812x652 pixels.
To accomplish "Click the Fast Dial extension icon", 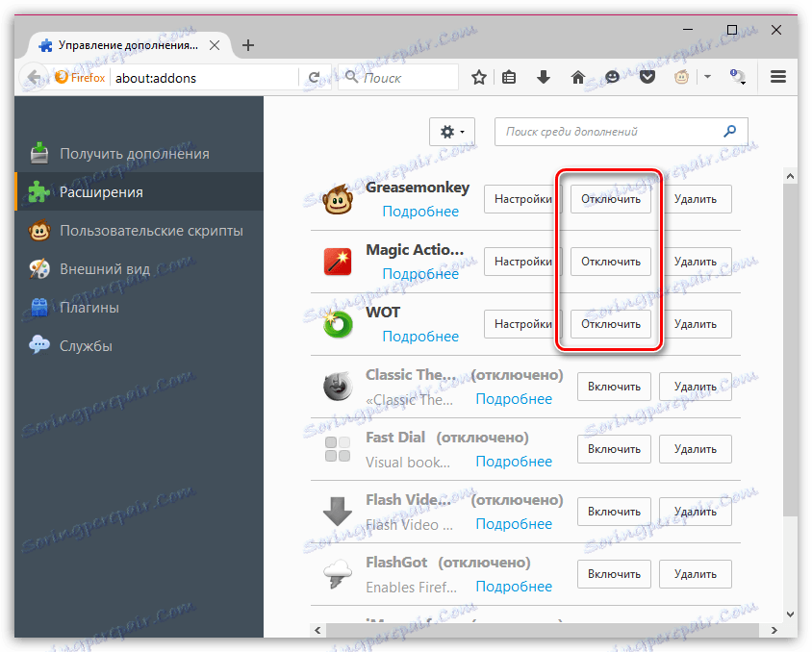I will [x=338, y=449].
